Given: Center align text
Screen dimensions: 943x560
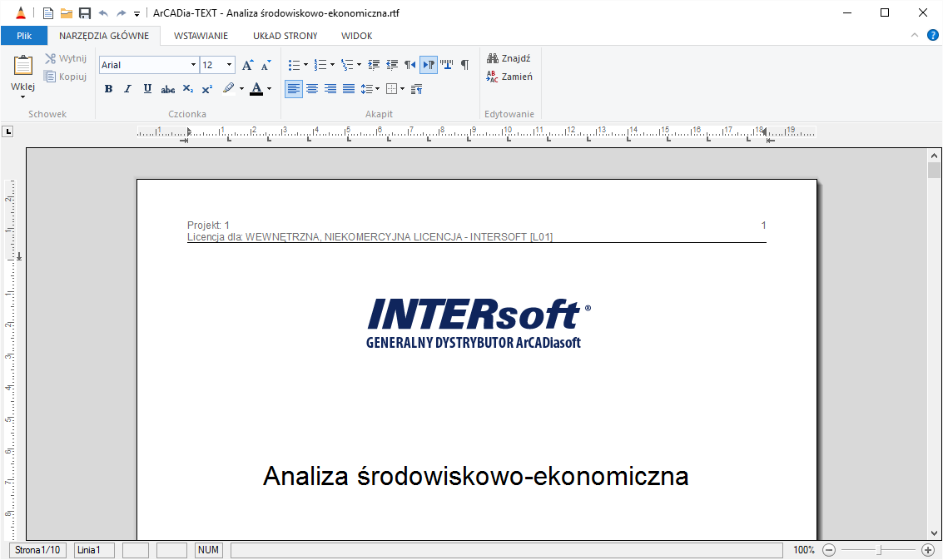Looking at the screenshot, I should tap(312, 89).
